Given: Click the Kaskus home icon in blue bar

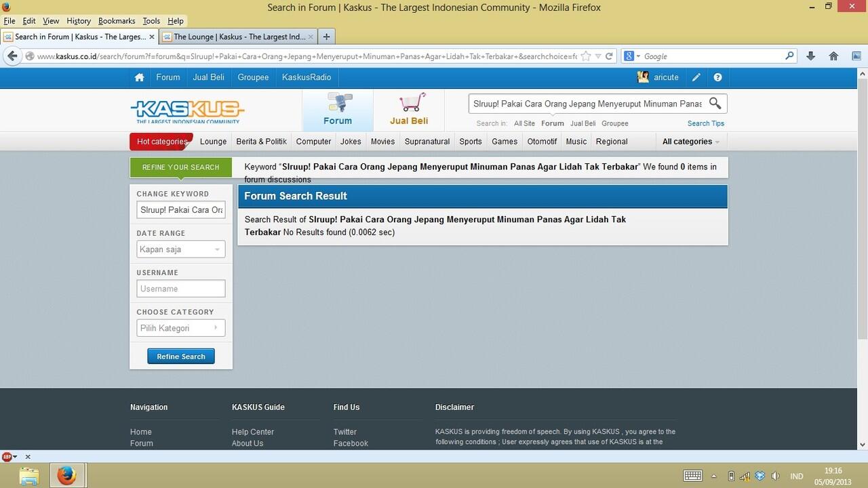Looking at the screenshot, I should coord(139,77).
